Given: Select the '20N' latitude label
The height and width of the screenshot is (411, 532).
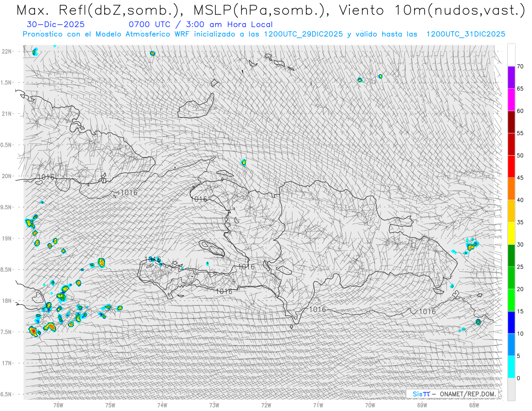Looking at the screenshot, I should click(7, 176).
